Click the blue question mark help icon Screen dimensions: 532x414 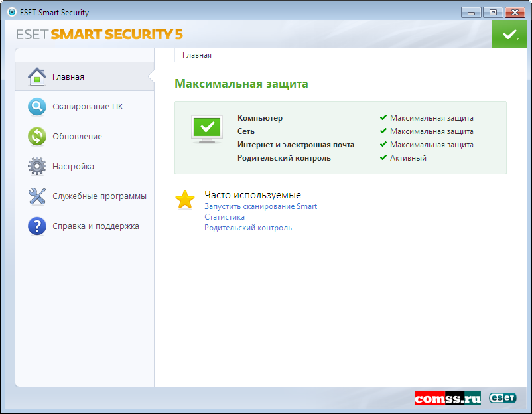(36, 226)
